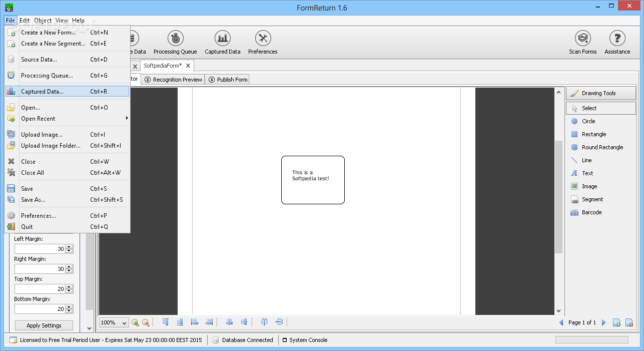Choose Close All from File menu

67,173
